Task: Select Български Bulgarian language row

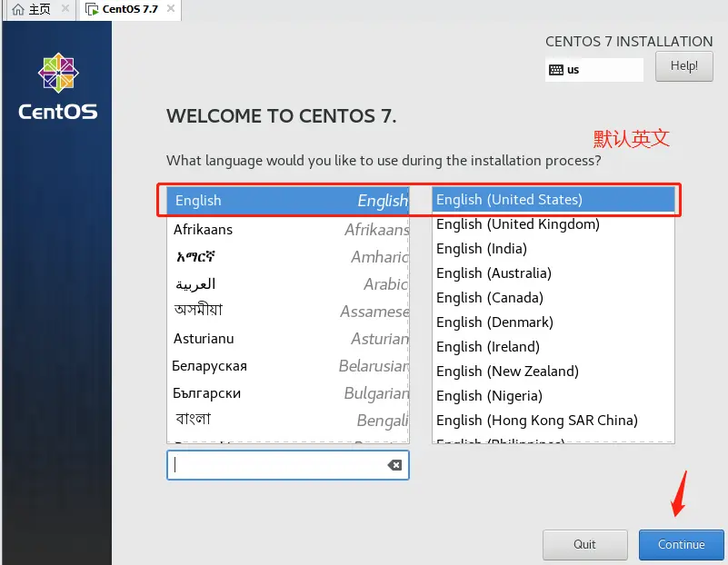Action: pos(288,393)
